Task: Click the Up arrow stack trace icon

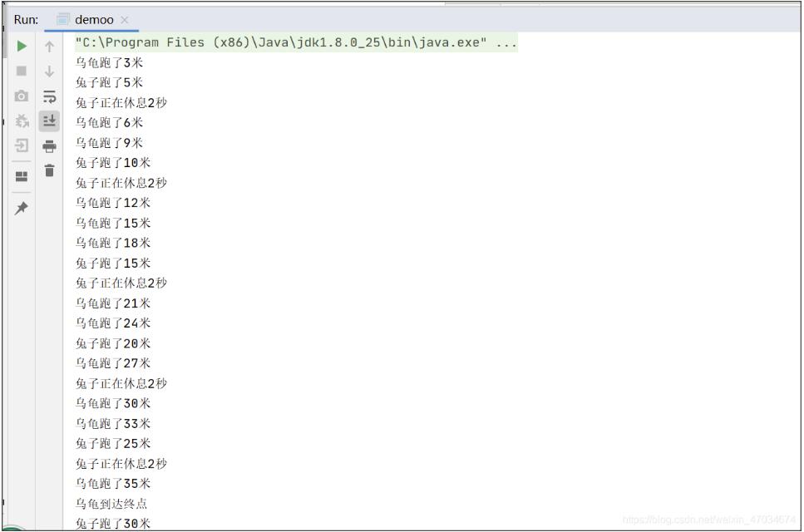Action: [49, 47]
